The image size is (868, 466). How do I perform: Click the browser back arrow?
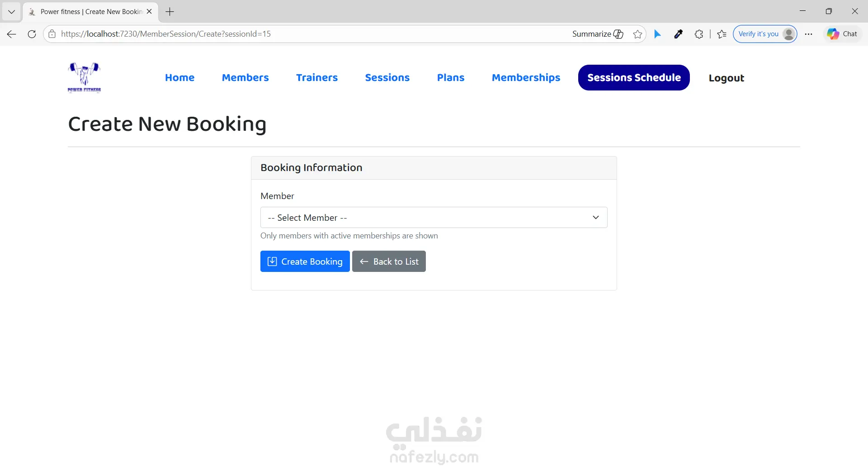pyautogui.click(x=12, y=34)
